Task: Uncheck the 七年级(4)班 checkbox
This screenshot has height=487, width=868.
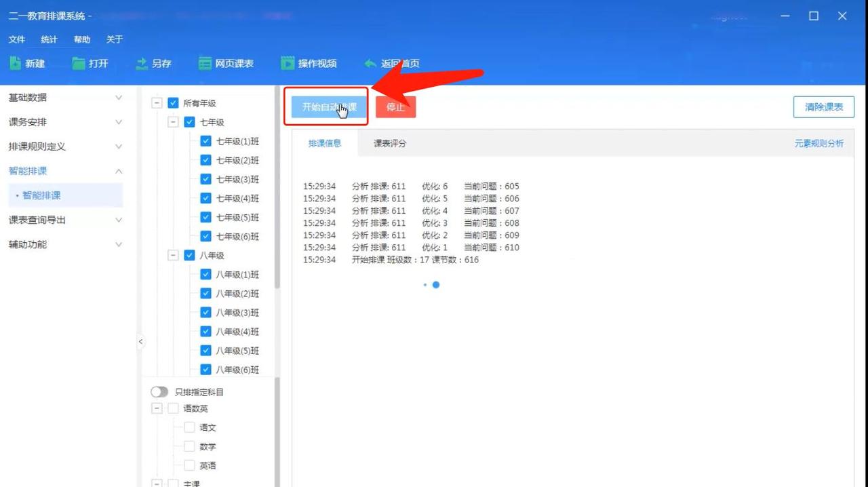Action: pos(205,198)
